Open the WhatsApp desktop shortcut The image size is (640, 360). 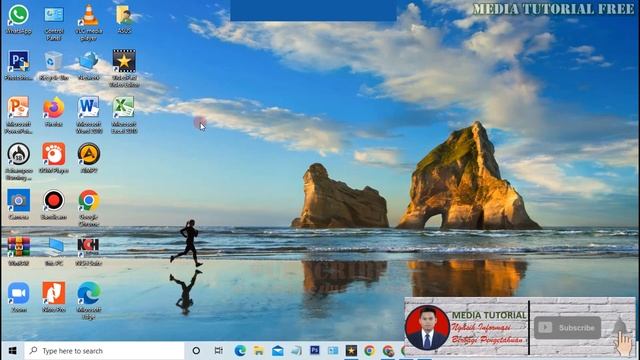tap(18, 19)
